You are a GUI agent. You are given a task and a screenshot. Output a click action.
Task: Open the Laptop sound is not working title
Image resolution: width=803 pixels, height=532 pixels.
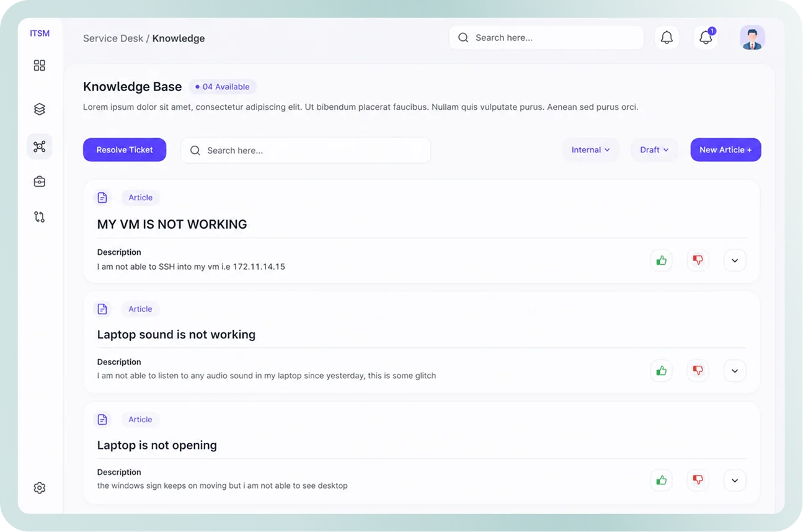point(176,335)
